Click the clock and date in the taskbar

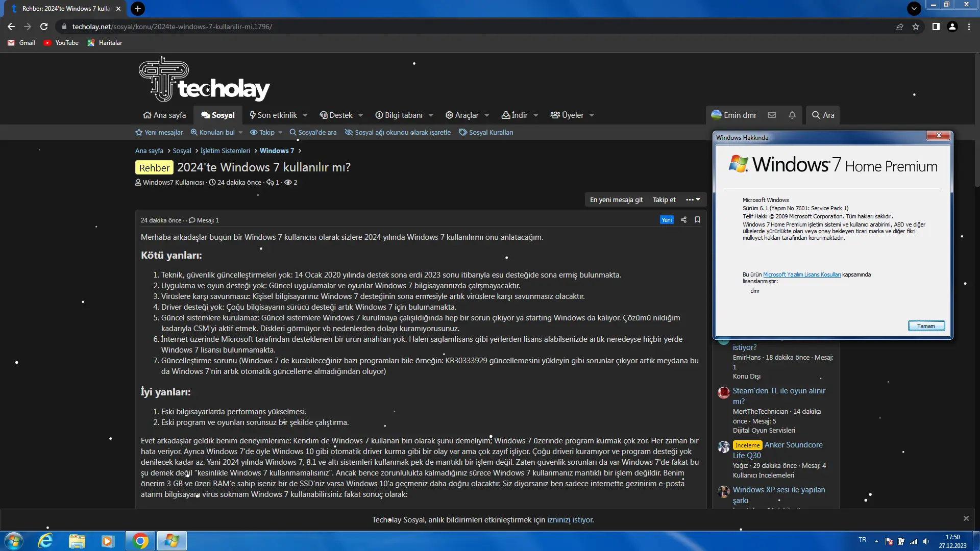pyautogui.click(x=952, y=541)
